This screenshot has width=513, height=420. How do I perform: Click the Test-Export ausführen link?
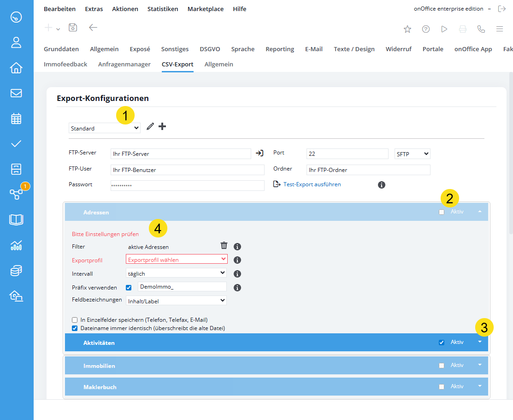coord(312,184)
